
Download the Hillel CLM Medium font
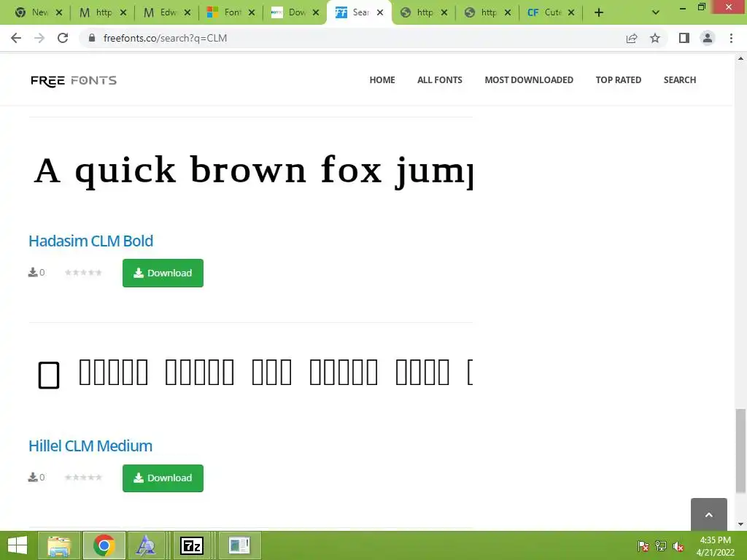coord(163,478)
